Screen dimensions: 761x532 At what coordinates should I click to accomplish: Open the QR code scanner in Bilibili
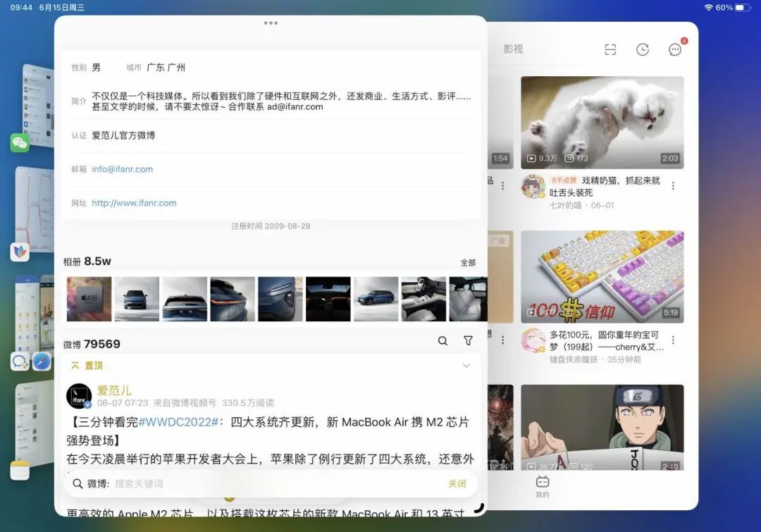pos(610,49)
